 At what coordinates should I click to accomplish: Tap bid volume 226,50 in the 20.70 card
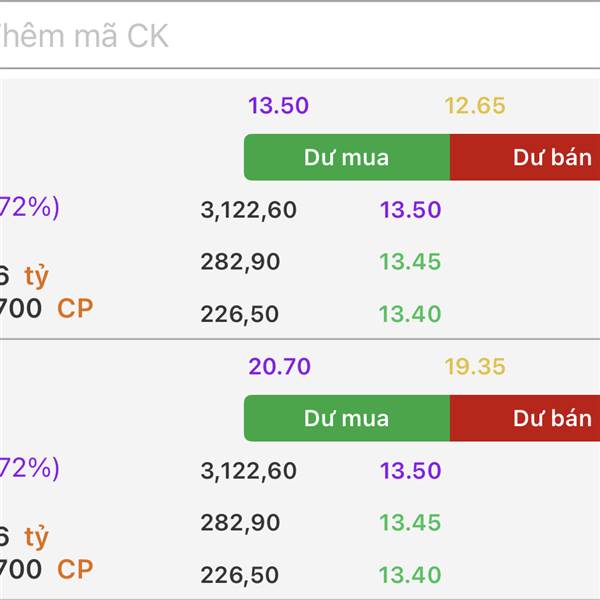(240, 575)
